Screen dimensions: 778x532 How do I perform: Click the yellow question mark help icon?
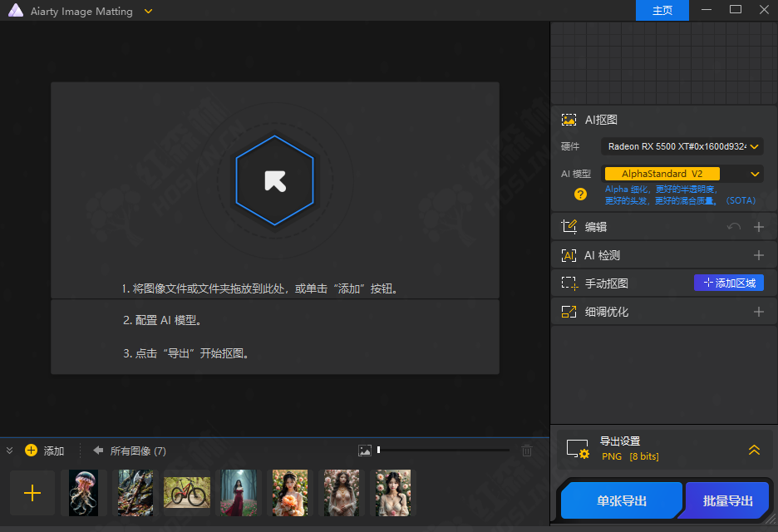[x=580, y=194]
